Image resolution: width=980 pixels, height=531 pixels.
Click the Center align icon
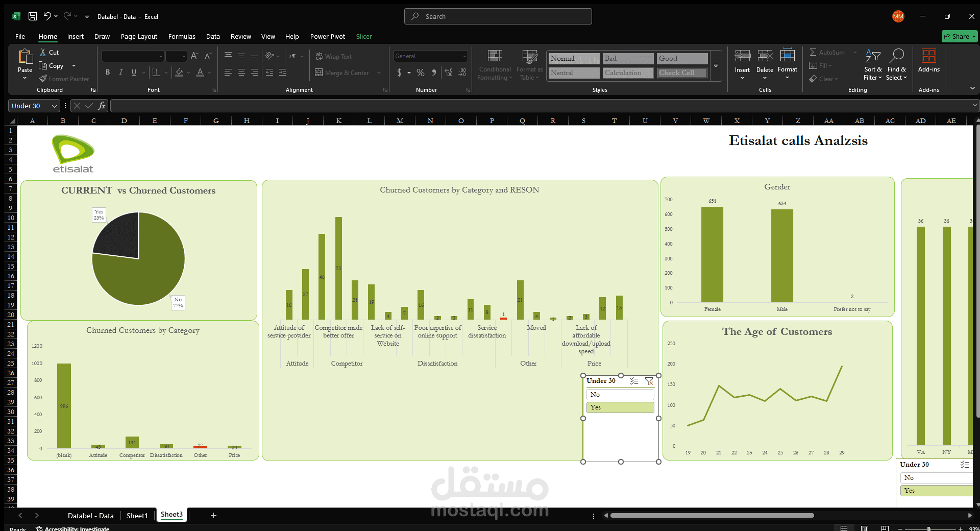pos(241,73)
